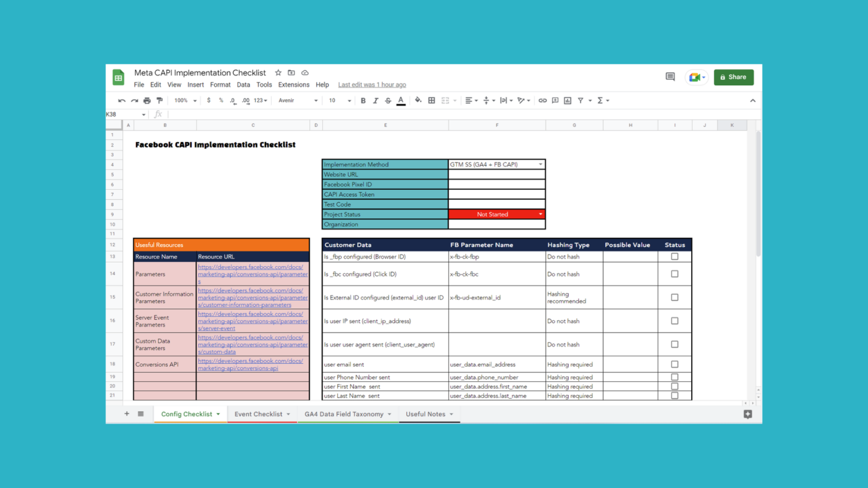Click the Print icon in the toolbar
Screen dimensions: 868x488
pyautogui.click(x=146, y=100)
